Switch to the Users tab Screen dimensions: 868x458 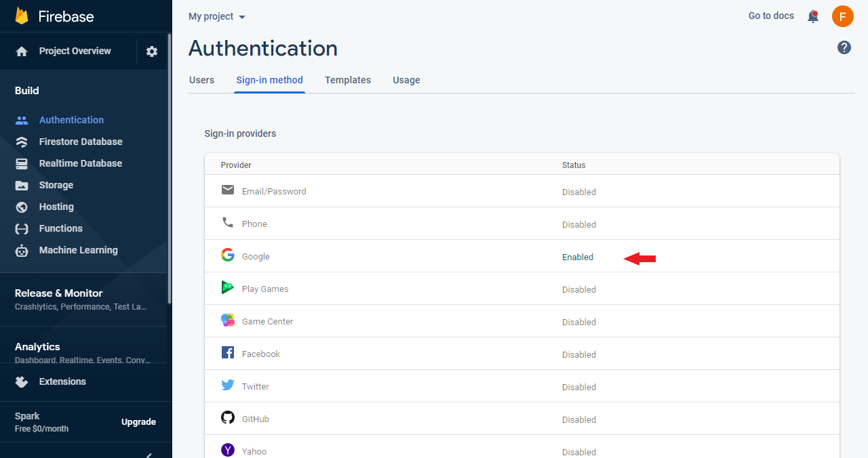pos(201,80)
